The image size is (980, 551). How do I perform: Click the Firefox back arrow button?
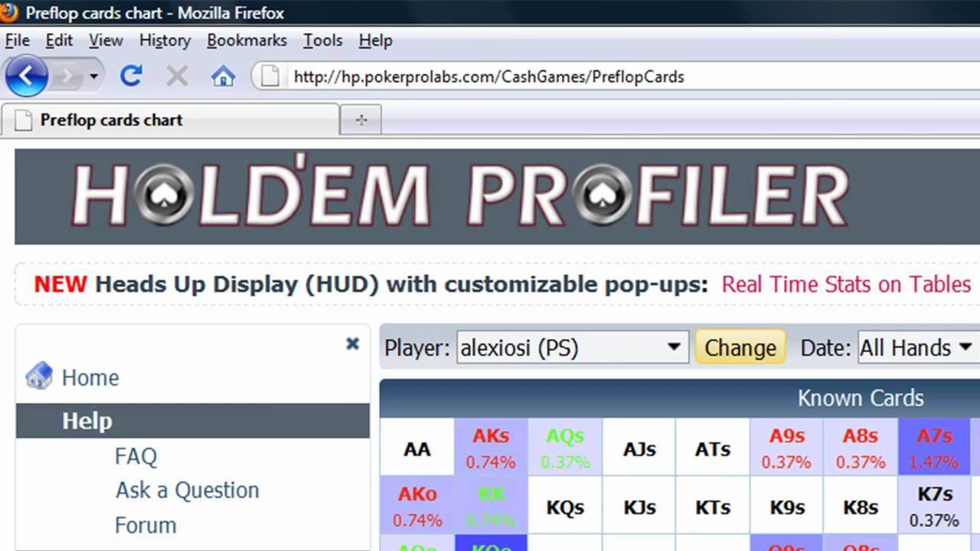(26, 76)
